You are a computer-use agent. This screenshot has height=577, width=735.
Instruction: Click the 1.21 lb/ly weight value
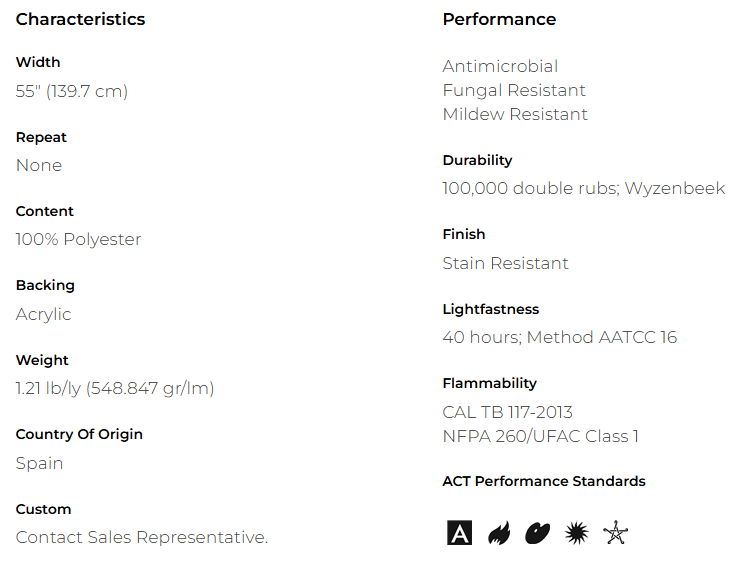click(115, 388)
